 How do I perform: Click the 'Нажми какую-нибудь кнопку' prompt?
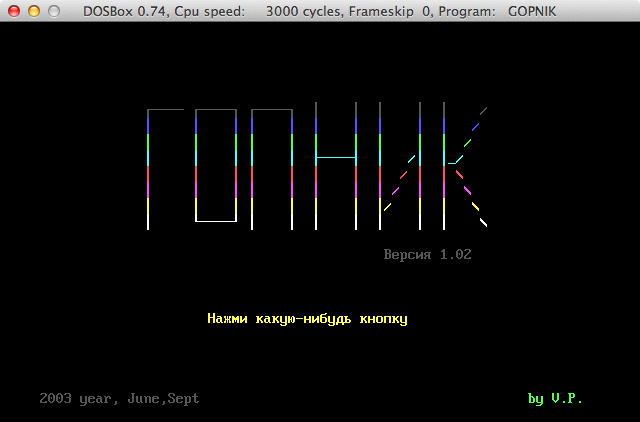click(x=307, y=319)
